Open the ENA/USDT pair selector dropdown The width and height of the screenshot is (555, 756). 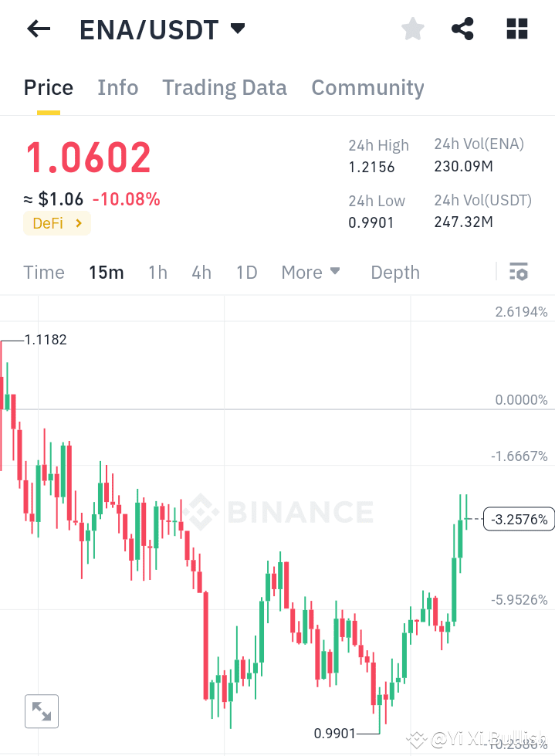pyautogui.click(x=163, y=29)
